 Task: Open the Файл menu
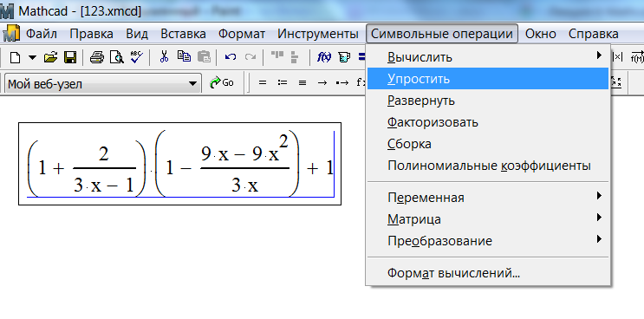click(x=42, y=34)
